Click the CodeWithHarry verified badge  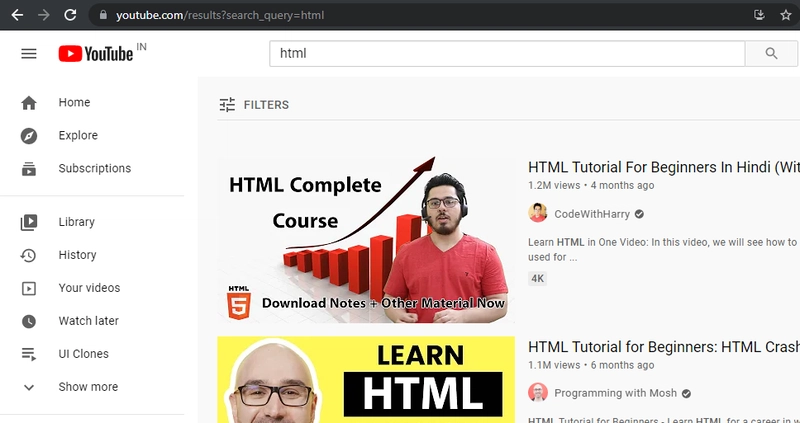[x=639, y=214]
